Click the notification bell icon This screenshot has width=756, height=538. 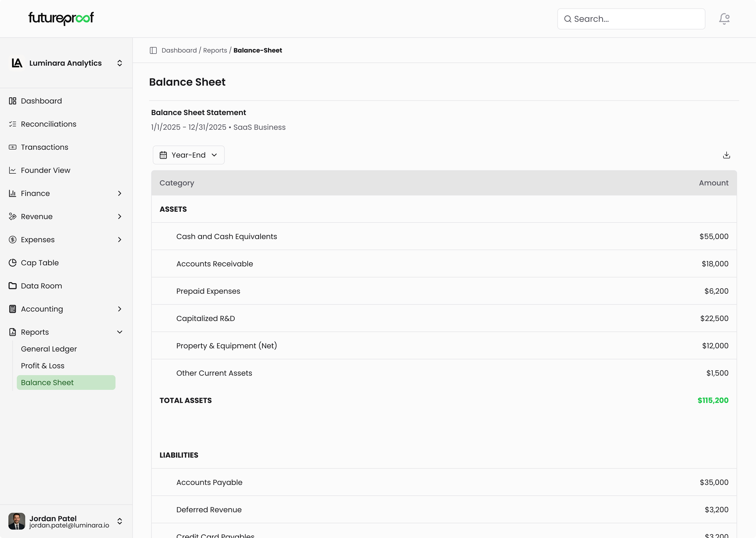point(724,19)
